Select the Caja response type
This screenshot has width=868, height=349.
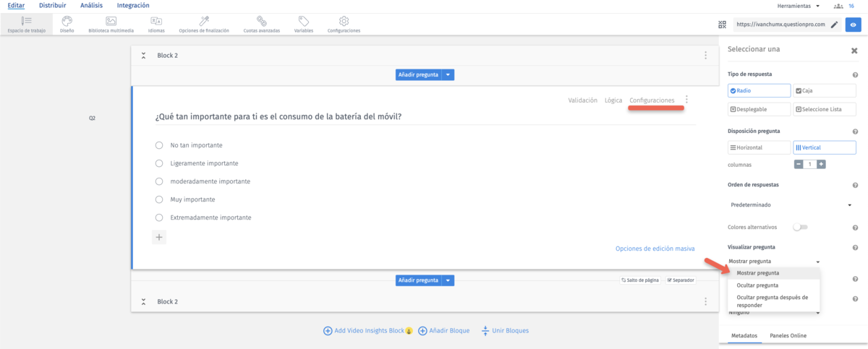825,91
